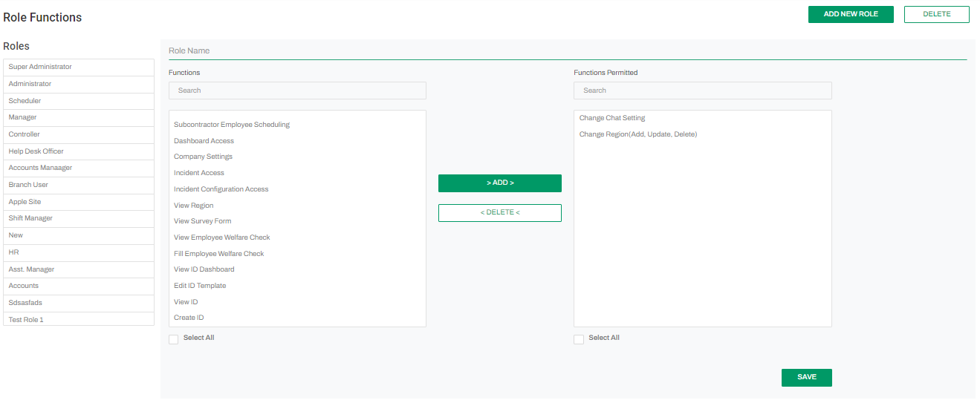Screen dimensions: 980x403
Task: Choose Change Region(Add, Update, Delete) item
Action: pos(638,134)
